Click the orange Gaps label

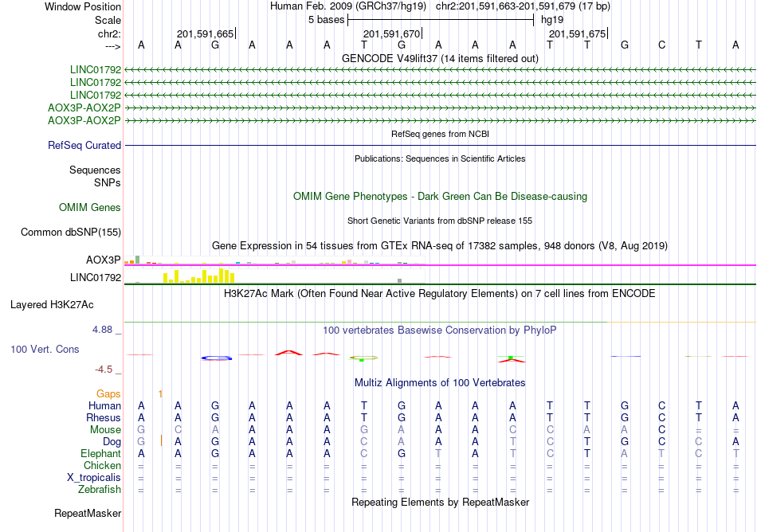(x=108, y=394)
